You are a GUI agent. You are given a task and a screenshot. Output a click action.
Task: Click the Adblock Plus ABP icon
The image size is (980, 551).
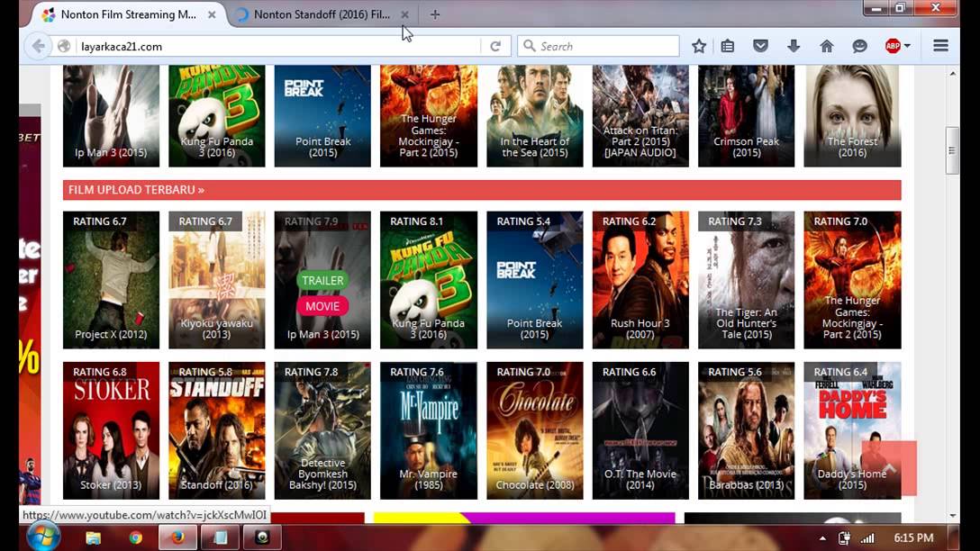pyautogui.click(x=893, y=46)
